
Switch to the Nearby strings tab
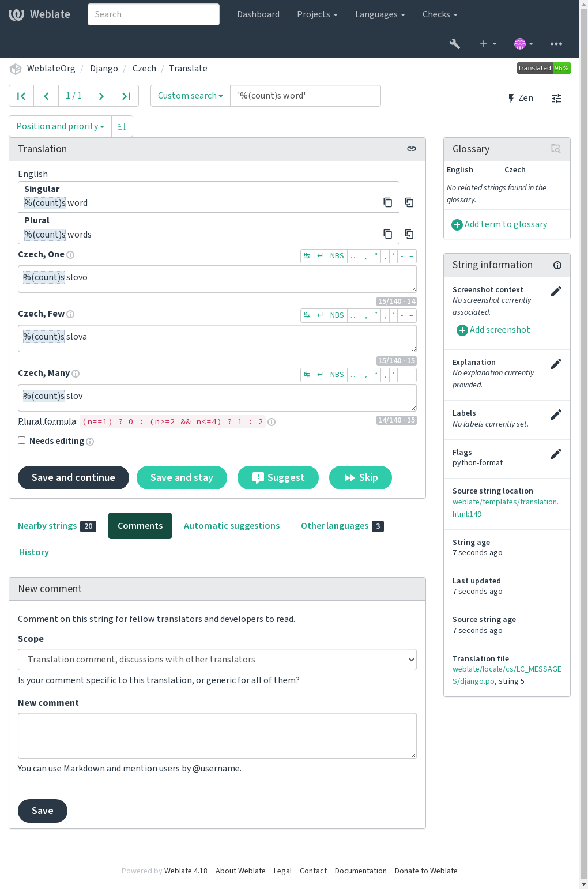click(57, 526)
